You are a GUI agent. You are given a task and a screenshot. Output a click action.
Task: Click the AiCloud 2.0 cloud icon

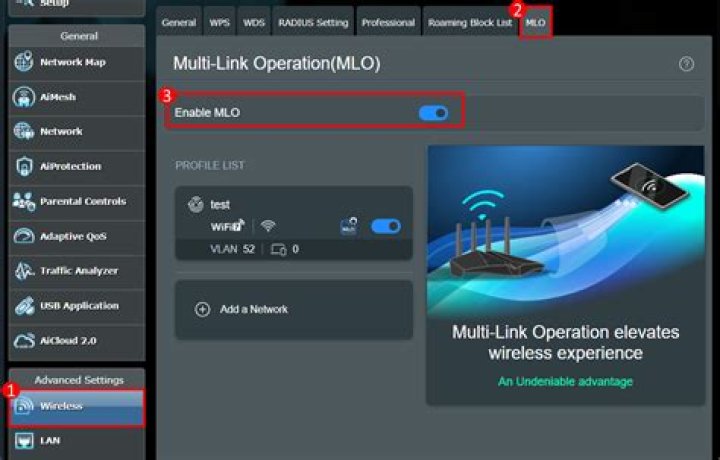click(x=24, y=340)
